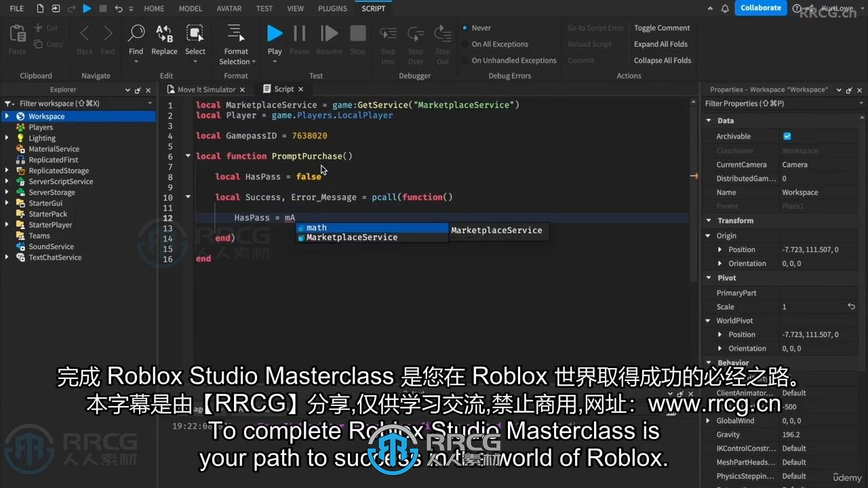This screenshot has height=488, width=868.
Task: Click Collapse All Folds
Action: [663, 60]
